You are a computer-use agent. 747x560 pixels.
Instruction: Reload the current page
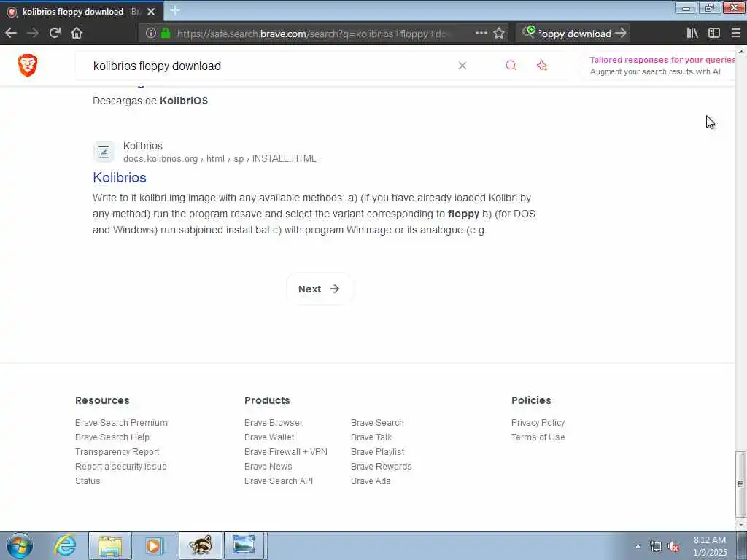55,33
